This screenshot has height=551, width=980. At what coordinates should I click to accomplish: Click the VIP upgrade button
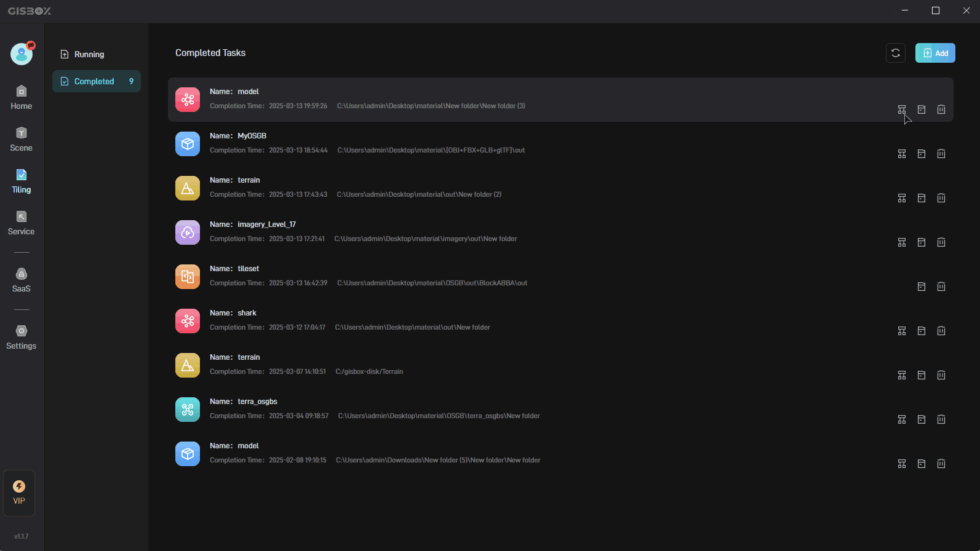(x=19, y=493)
